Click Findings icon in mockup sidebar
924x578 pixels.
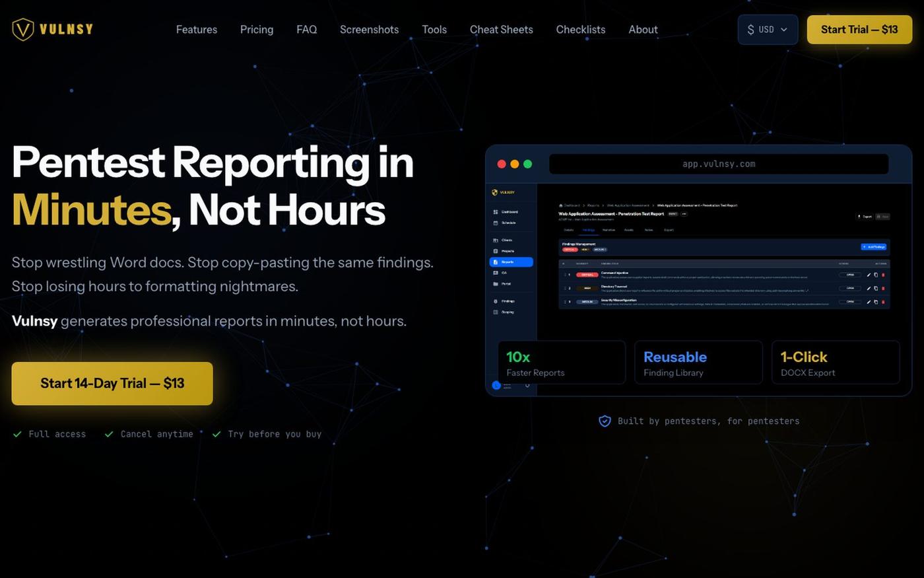496,301
